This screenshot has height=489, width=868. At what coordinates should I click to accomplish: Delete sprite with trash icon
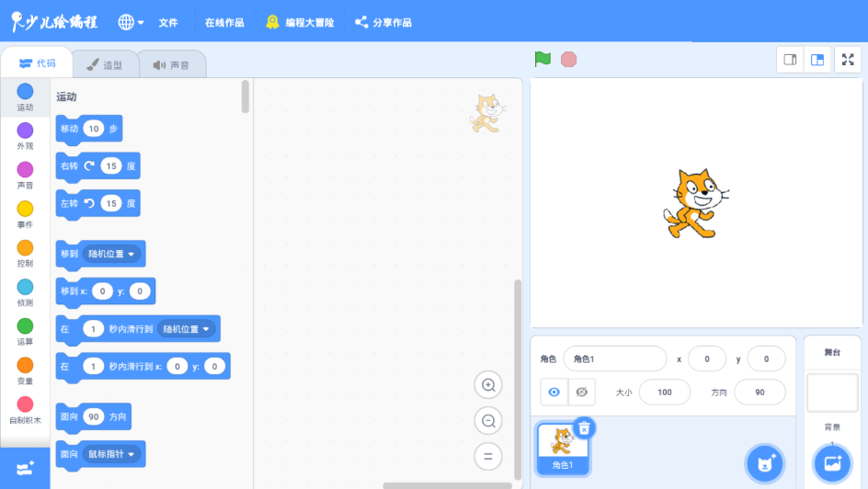[583, 427]
